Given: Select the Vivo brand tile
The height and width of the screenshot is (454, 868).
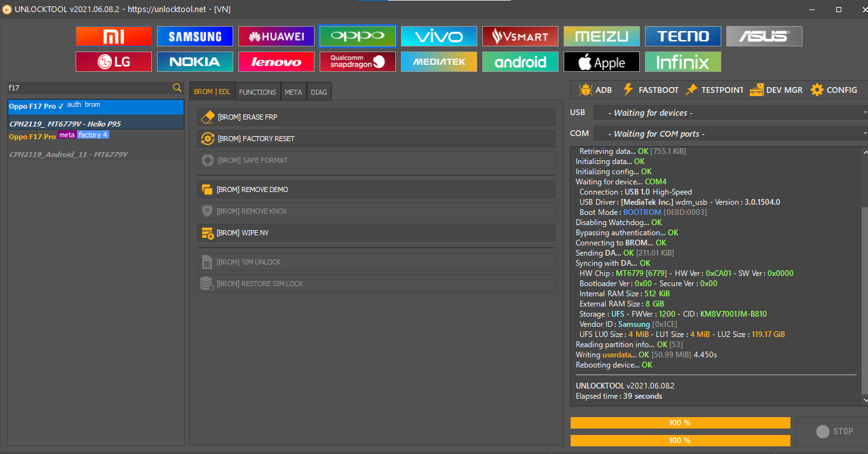Looking at the screenshot, I should coord(439,36).
